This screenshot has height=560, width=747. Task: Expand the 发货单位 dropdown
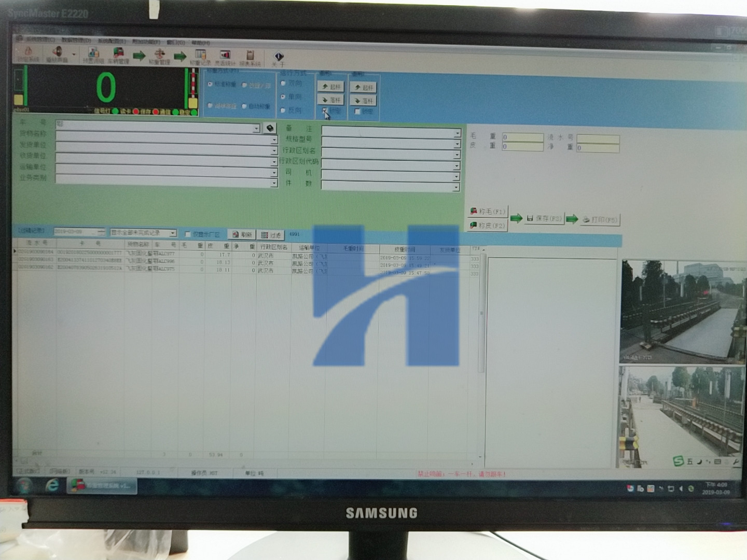coord(274,150)
